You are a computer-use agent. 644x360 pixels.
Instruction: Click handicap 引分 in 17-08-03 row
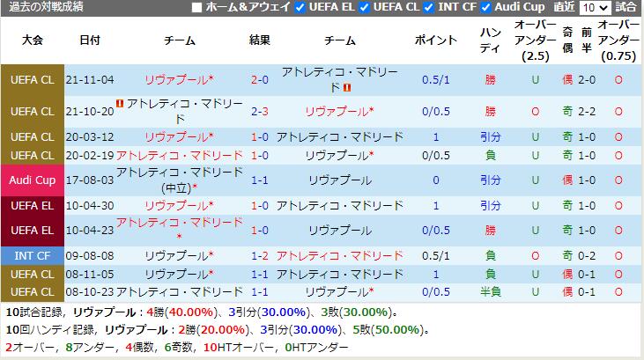click(491, 180)
